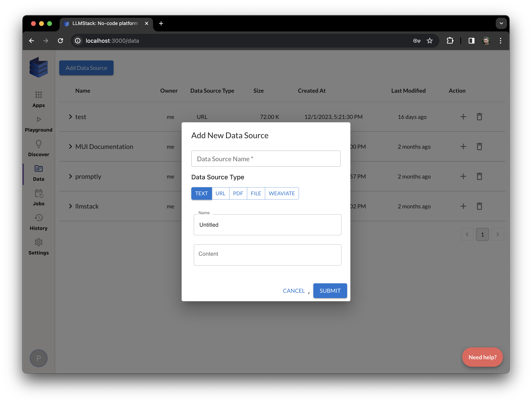Switch to the FILE type tab
Screen dimensions: 532x403
tap(256, 193)
